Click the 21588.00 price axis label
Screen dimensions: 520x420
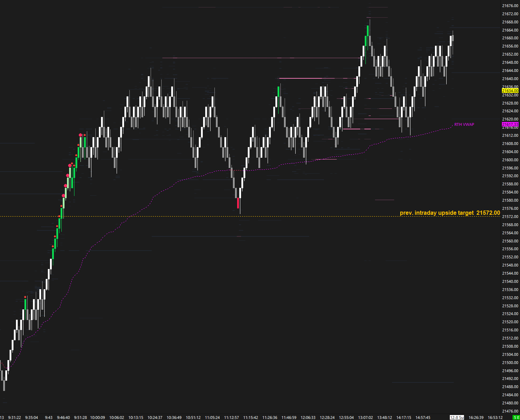click(x=510, y=184)
